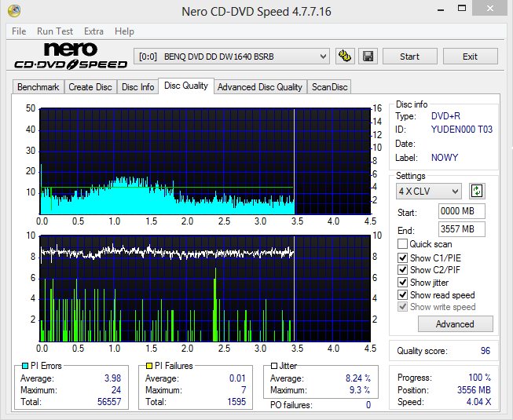Uncheck Show C2/PIF

point(402,270)
